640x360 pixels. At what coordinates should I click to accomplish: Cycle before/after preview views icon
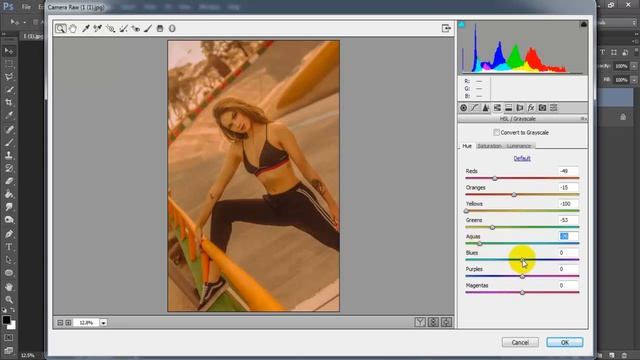click(420, 322)
